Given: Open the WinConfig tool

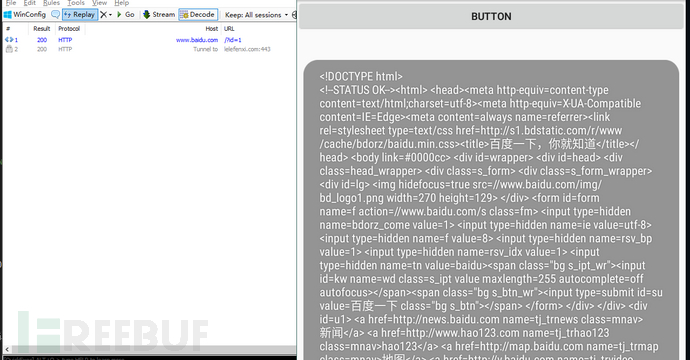Looking at the screenshot, I should (x=25, y=15).
